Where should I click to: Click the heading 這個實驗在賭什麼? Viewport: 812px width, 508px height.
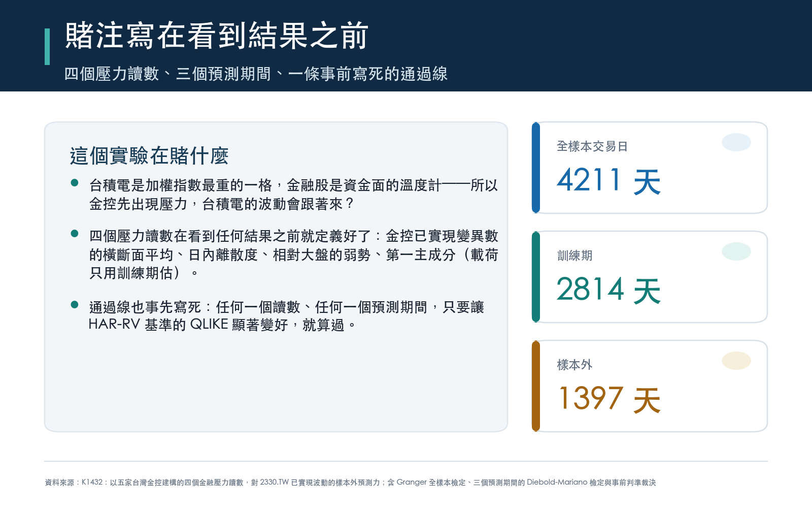coord(149,156)
